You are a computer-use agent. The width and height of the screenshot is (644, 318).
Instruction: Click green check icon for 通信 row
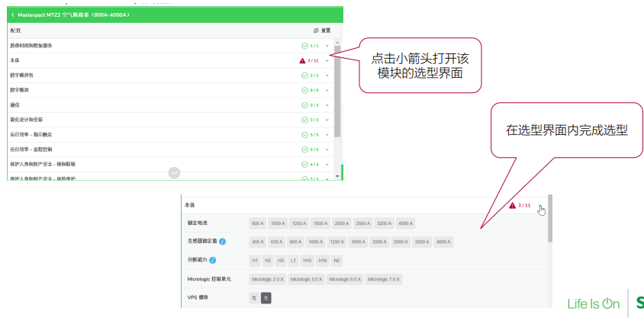click(304, 105)
